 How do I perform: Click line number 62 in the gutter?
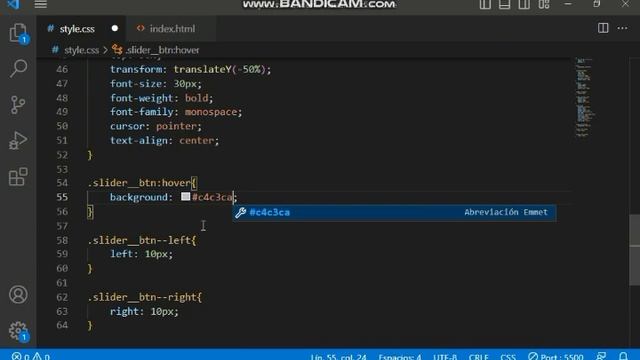click(62, 297)
